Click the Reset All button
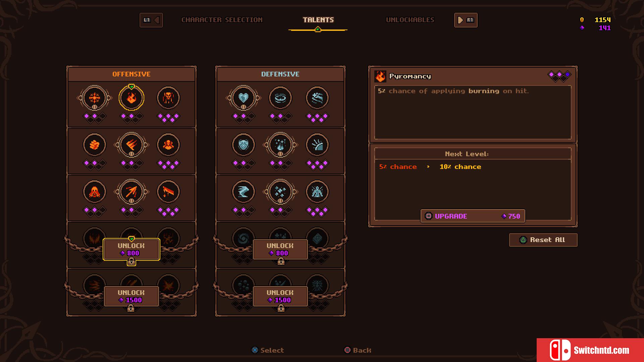 click(543, 240)
